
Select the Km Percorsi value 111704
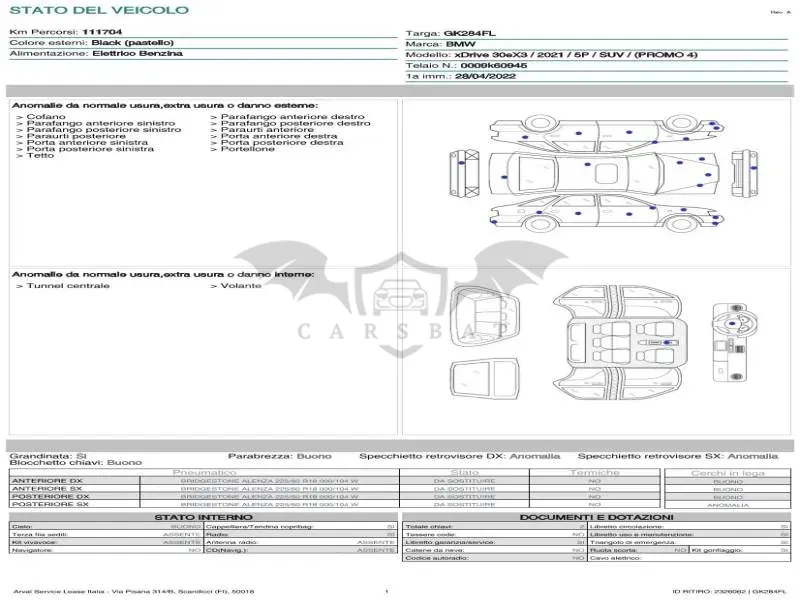click(x=102, y=32)
